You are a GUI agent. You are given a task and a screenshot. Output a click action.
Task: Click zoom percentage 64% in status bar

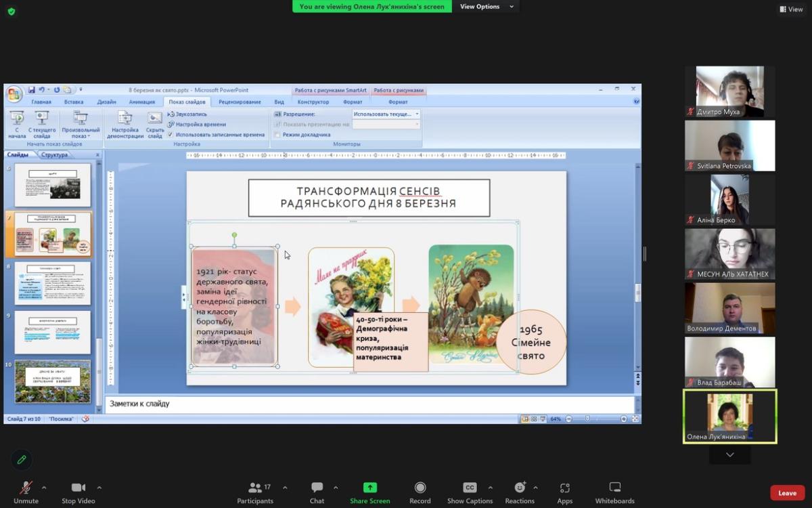(556, 419)
